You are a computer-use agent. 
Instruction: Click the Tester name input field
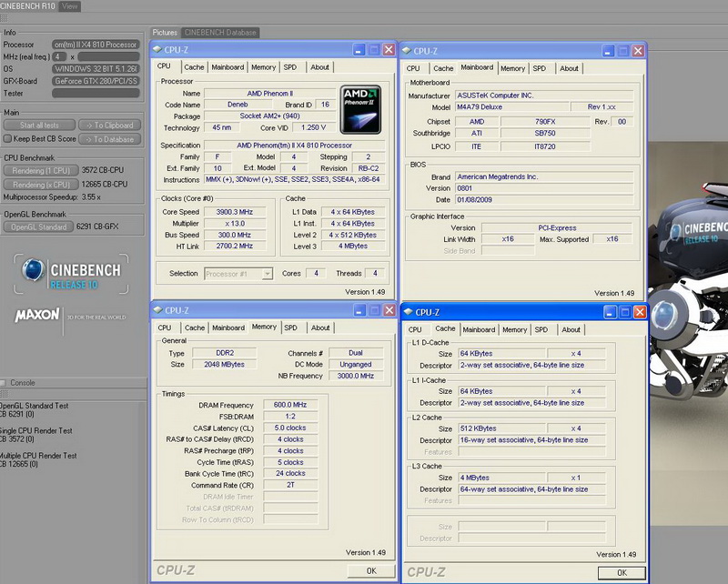[97, 92]
